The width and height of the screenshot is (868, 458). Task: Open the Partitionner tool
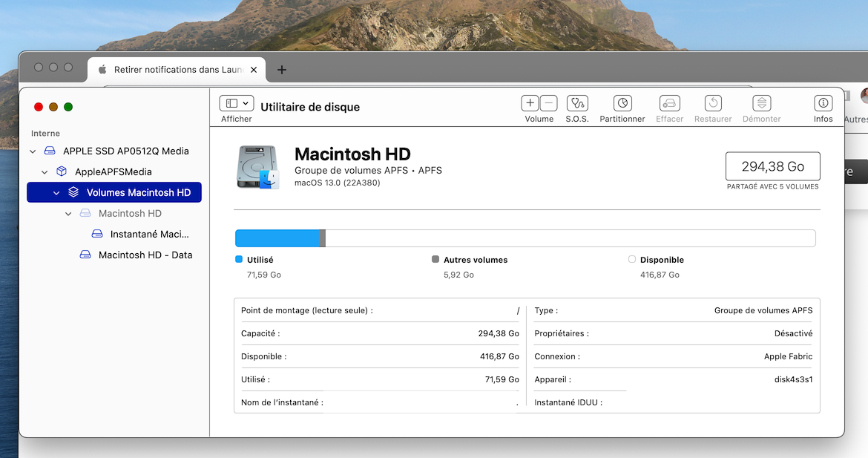[x=622, y=103]
